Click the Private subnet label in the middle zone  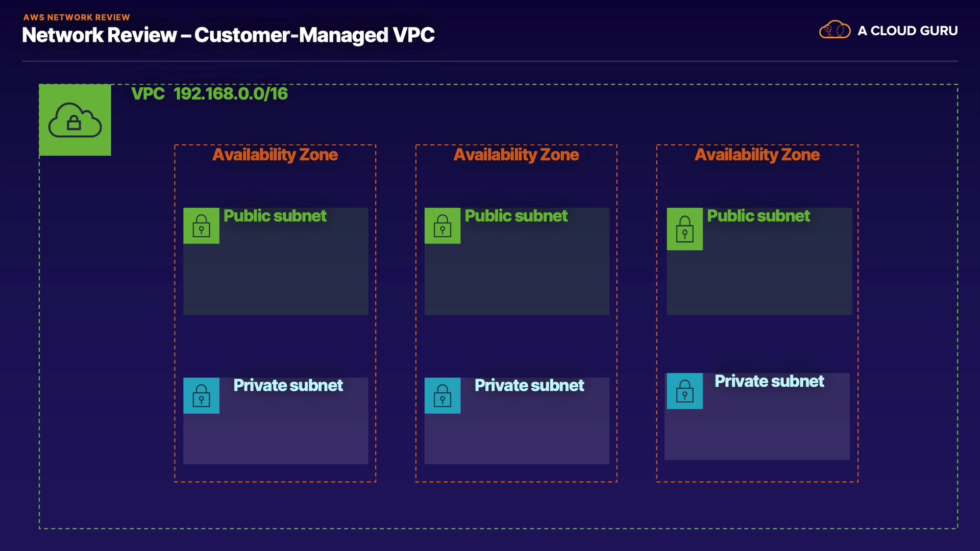click(x=529, y=385)
